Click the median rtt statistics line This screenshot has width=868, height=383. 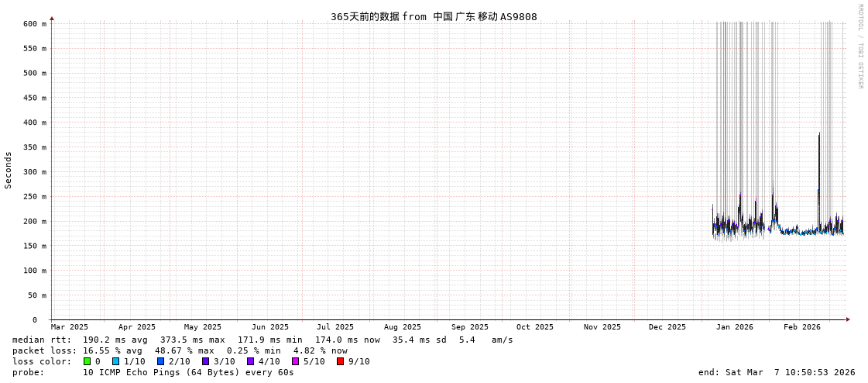tap(262, 340)
